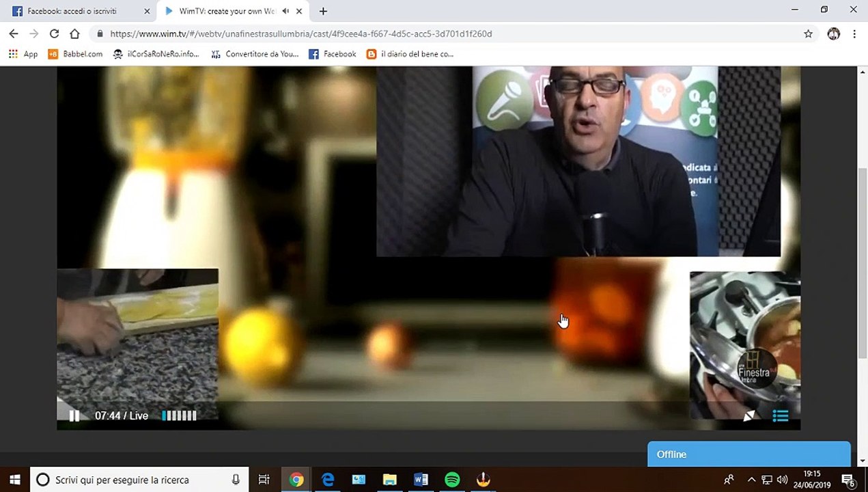
Task: Open Microsoft Word from the taskbar
Action: click(x=421, y=480)
